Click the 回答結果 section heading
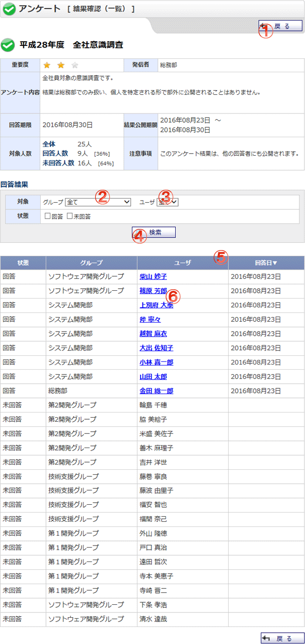This screenshot has height=644, width=305. click(14, 184)
